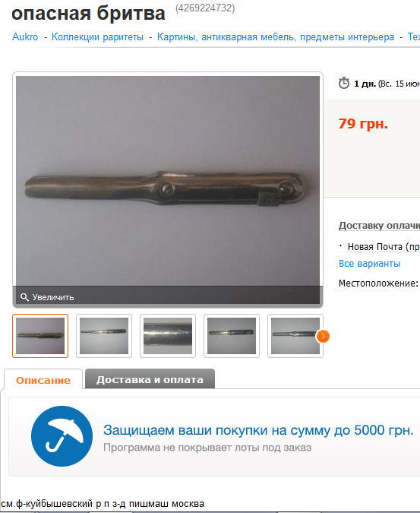Go to Картины, антикварная мебель category
The image size is (420, 513).
tap(276, 37)
